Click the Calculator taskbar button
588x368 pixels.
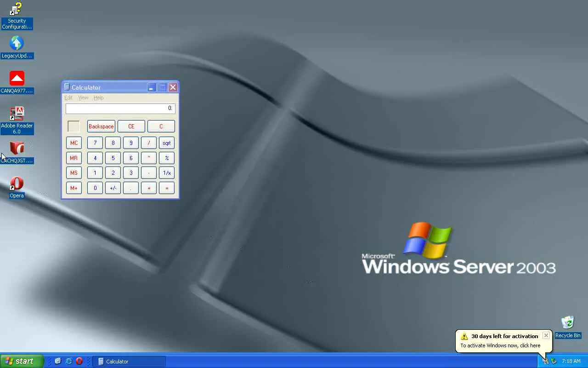point(129,361)
